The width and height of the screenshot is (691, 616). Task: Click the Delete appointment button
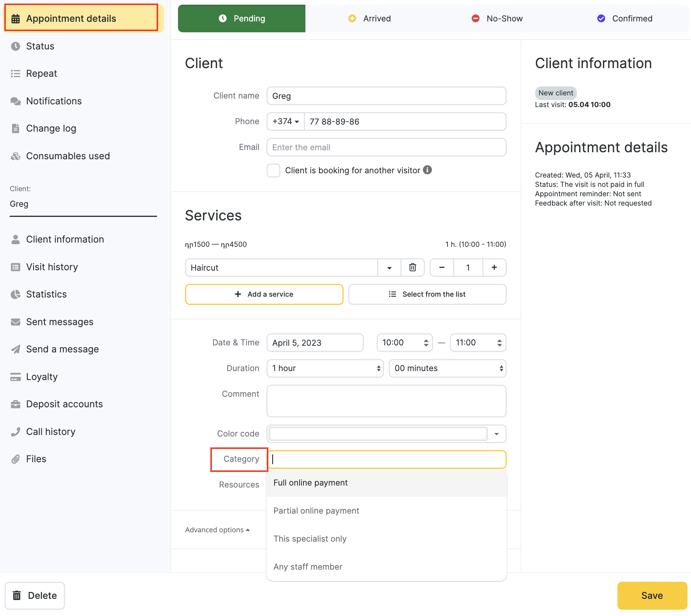(35, 596)
